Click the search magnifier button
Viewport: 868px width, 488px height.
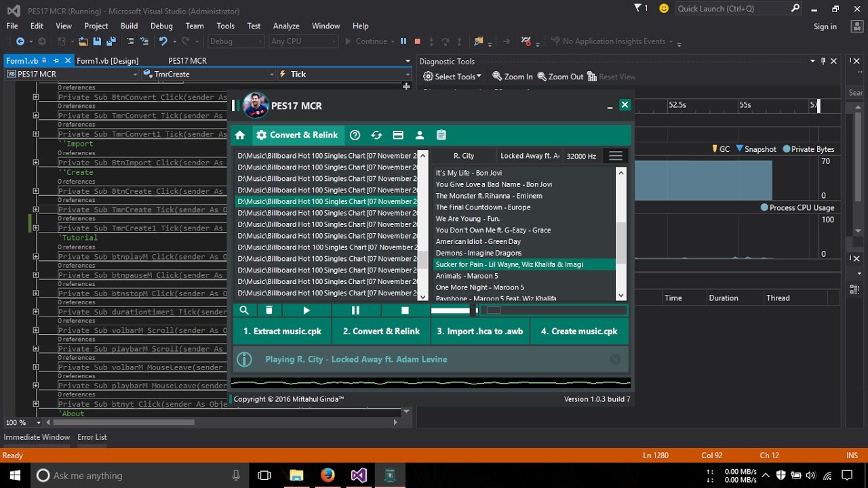(244, 310)
